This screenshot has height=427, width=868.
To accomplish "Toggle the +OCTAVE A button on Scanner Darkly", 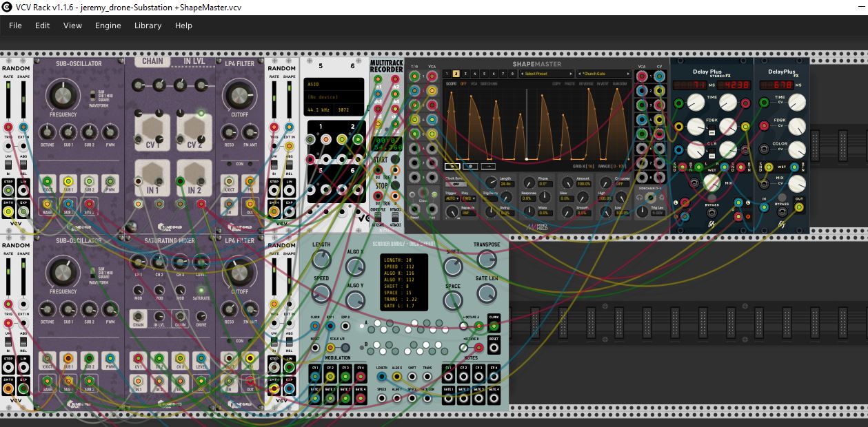I will point(464,325).
